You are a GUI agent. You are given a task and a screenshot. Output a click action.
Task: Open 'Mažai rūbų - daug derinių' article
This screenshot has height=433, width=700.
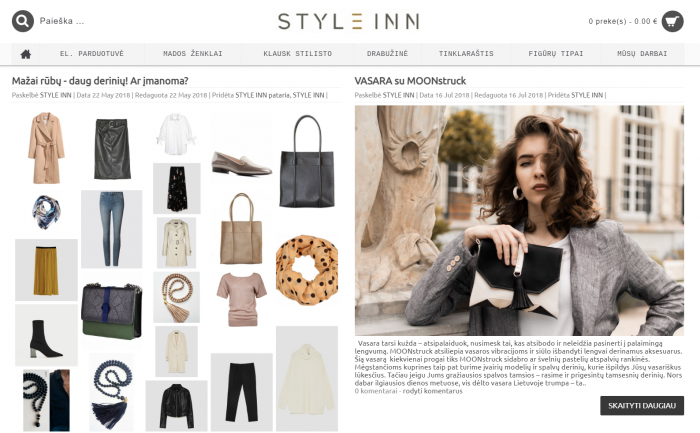[100, 81]
